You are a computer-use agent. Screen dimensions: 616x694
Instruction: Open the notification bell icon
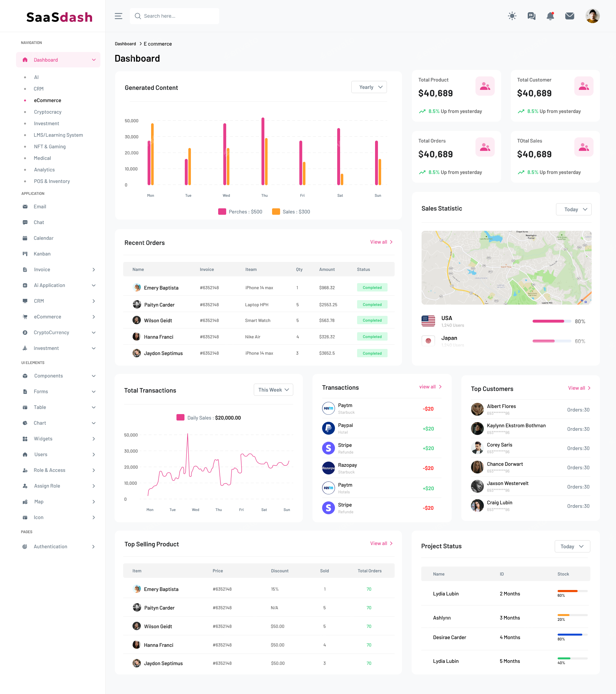[551, 16]
